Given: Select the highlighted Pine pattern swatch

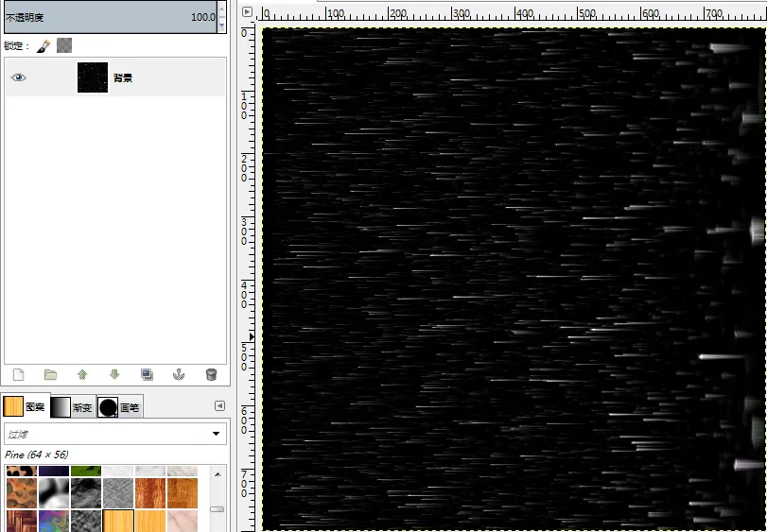Looking at the screenshot, I should (118, 521).
